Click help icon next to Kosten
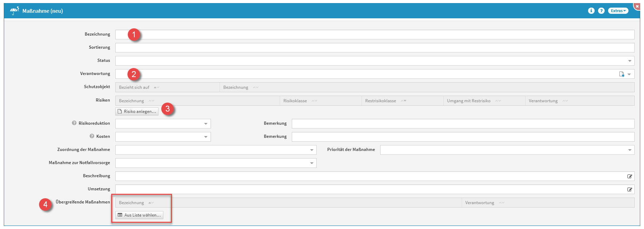 92,136
